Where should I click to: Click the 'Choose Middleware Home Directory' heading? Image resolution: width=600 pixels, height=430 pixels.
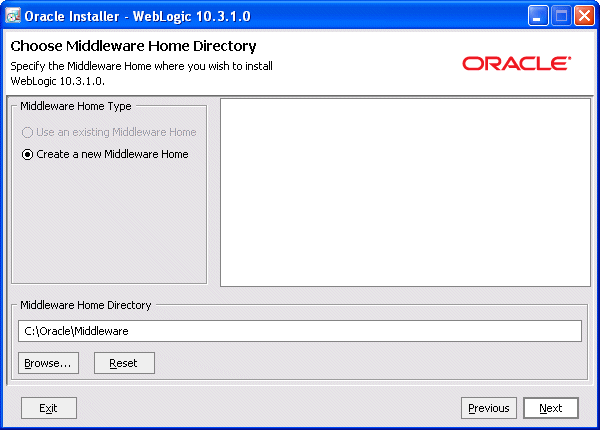[x=133, y=46]
